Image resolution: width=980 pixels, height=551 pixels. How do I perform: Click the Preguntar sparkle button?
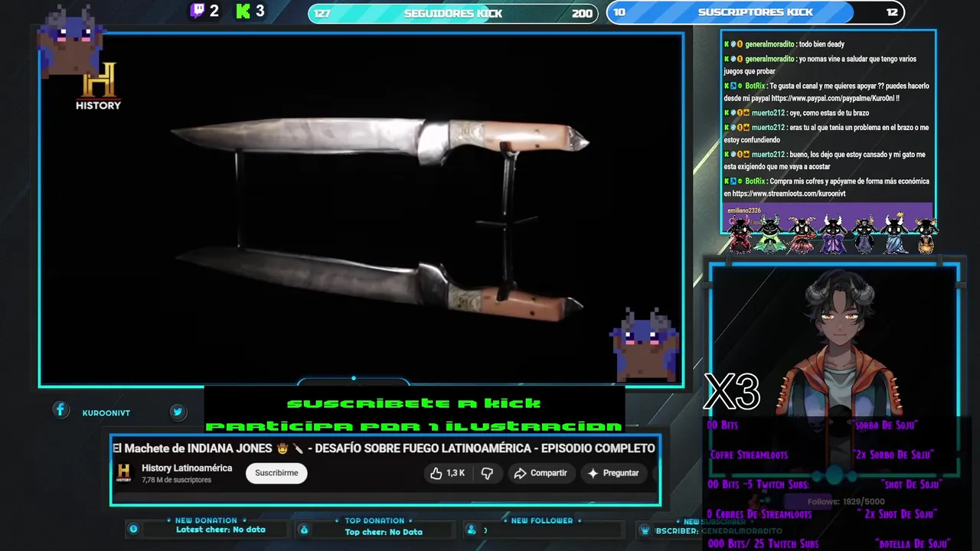click(x=613, y=473)
